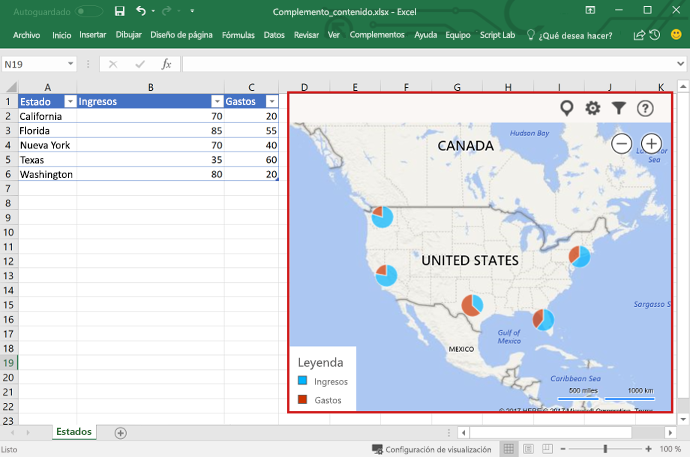Select the Florida cell

[48, 131]
